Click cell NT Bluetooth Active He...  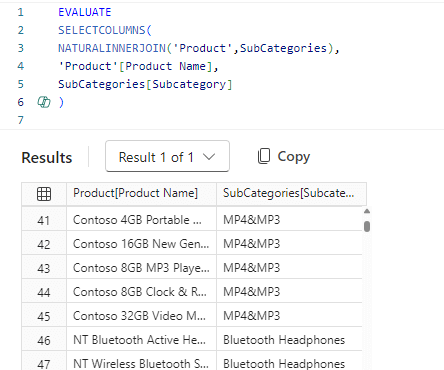[x=141, y=340]
